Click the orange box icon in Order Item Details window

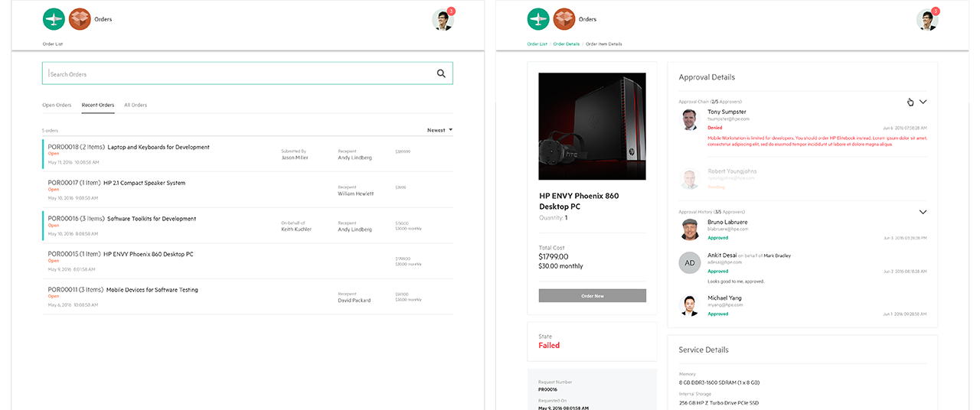(564, 19)
